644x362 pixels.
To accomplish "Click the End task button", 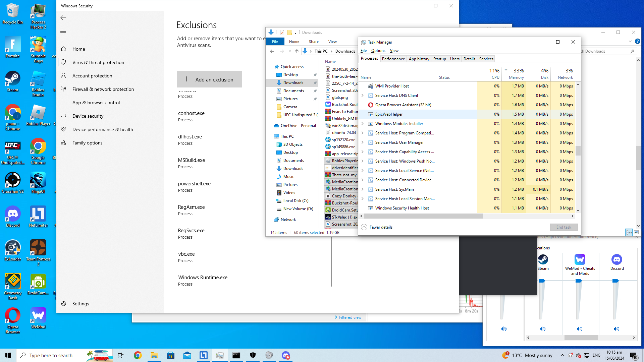I will [x=563, y=227].
